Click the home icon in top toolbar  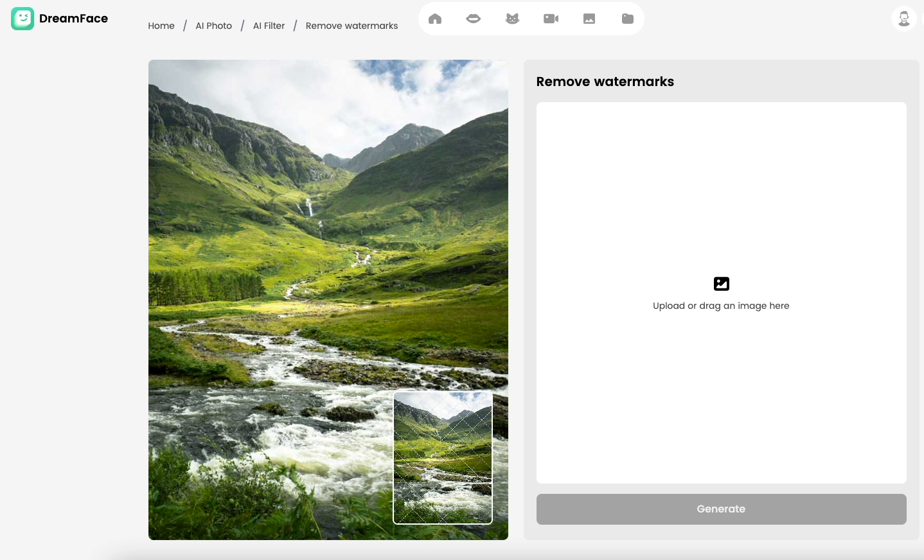click(435, 19)
